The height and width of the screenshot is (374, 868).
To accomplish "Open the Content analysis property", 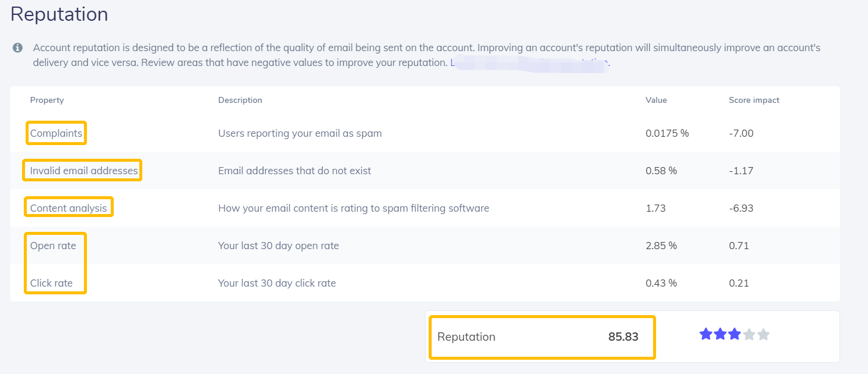I will [x=68, y=208].
